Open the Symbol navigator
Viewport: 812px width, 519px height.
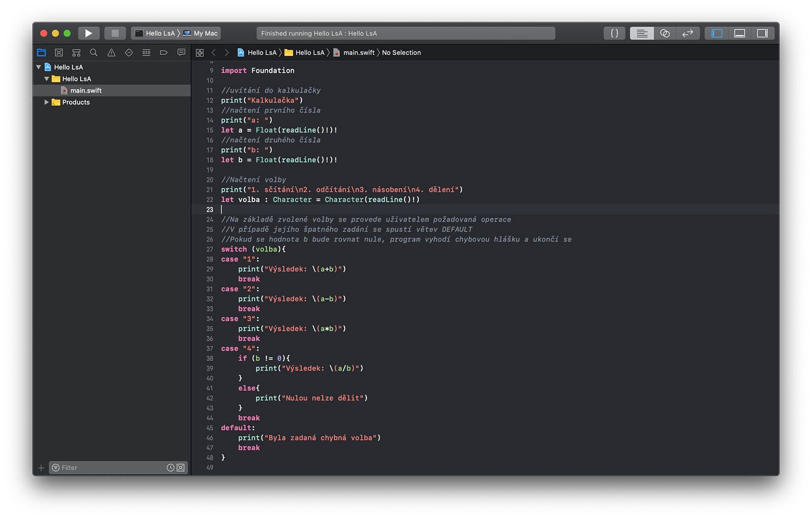click(76, 52)
